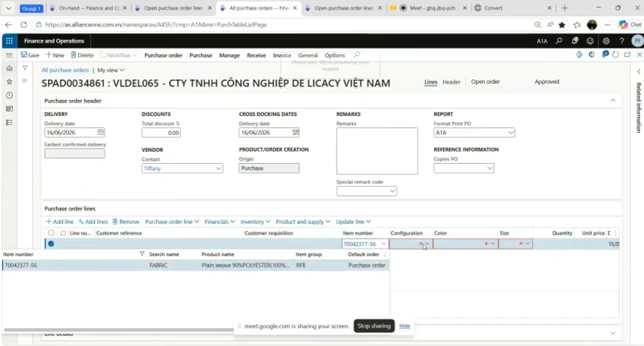644x346 pixels.
Task: Open the Purchase order action tab
Action: (x=163, y=55)
